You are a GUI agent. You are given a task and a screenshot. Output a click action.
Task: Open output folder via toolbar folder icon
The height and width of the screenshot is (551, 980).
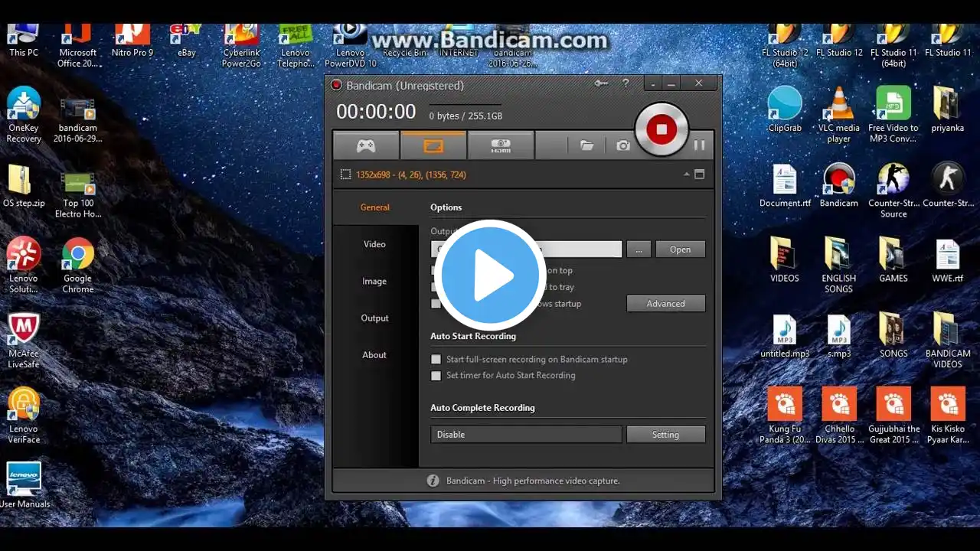coord(586,145)
